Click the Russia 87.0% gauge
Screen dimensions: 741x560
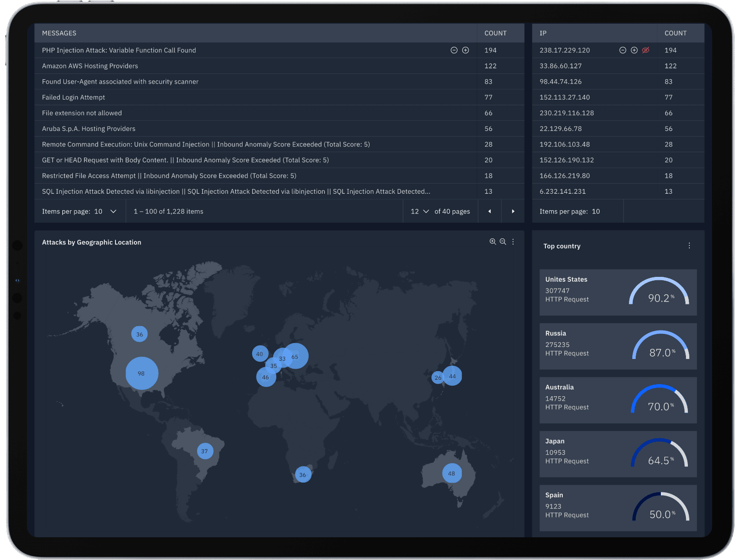661,345
